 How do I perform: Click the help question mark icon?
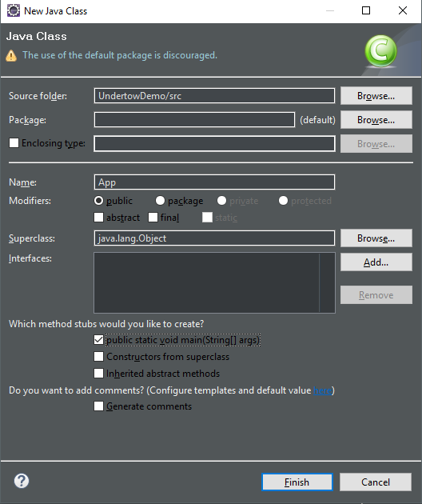pos(22,481)
